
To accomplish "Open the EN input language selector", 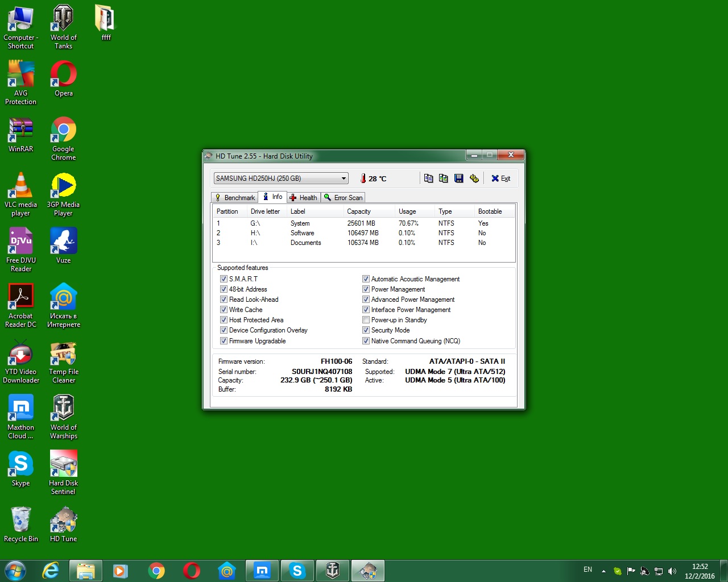I will pyautogui.click(x=588, y=569).
